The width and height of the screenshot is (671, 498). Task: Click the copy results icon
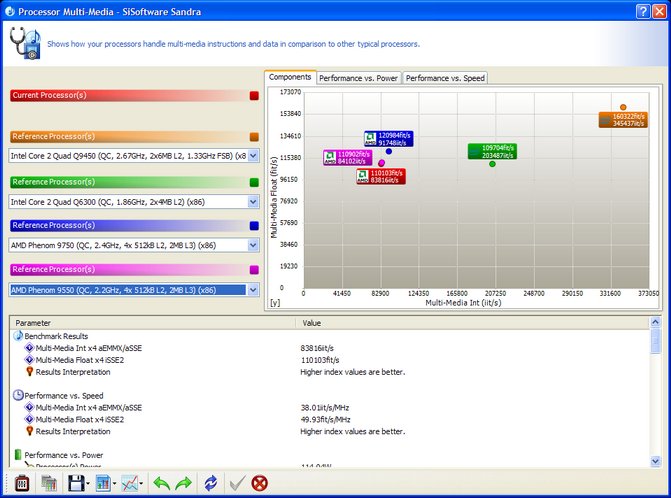click(x=48, y=483)
